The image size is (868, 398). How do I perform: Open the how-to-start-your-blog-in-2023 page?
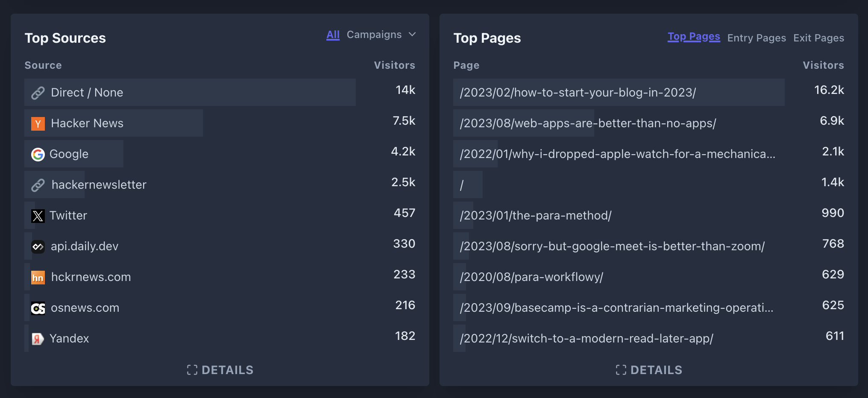point(578,92)
